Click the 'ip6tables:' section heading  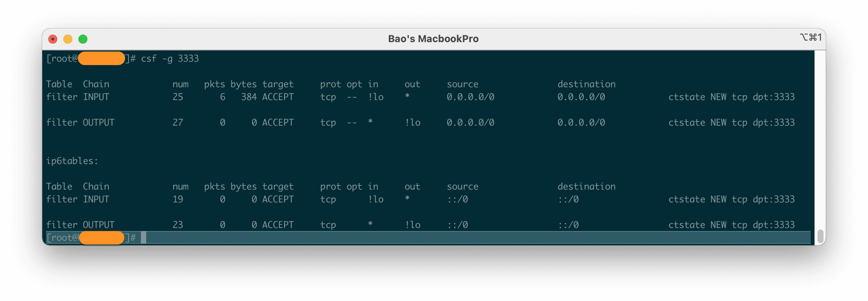point(72,161)
